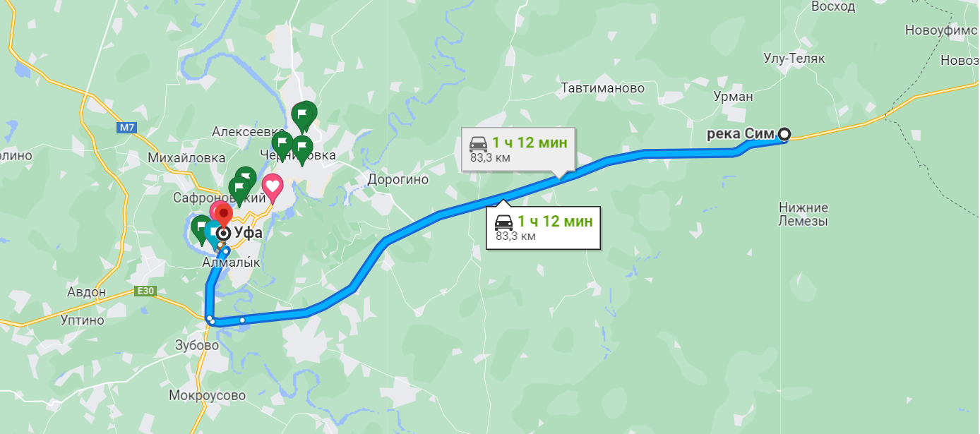980x434 pixels.
Task: Click the E30 highway badge
Action: coord(144,291)
